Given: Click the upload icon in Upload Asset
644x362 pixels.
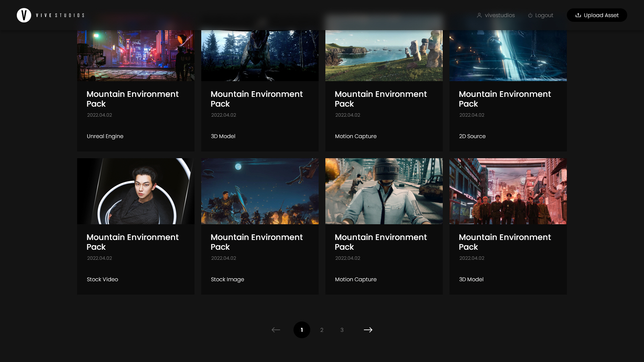Looking at the screenshot, I should point(578,15).
